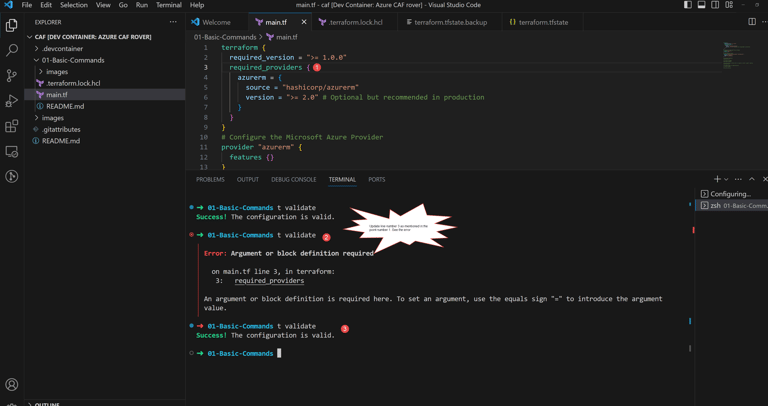Click the code minimap preview
This screenshot has height=406, width=768.
click(738, 56)
